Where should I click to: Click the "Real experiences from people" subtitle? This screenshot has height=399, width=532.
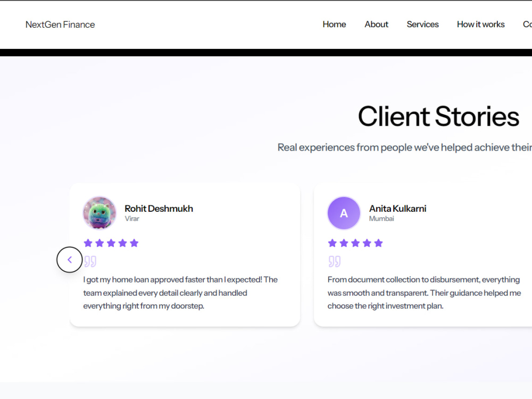pyautogui.click(x=404, y=147)
